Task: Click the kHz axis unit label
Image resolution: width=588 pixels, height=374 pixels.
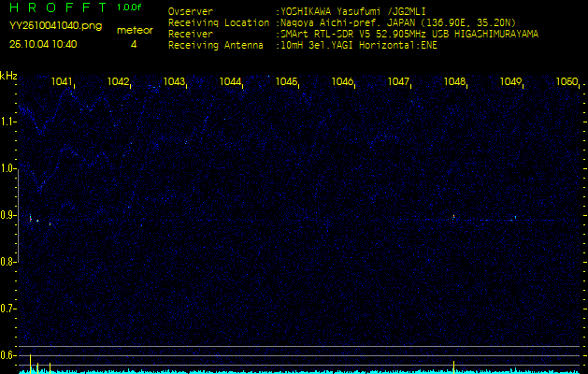Action: pyautogui.click(x=8, y=75)
